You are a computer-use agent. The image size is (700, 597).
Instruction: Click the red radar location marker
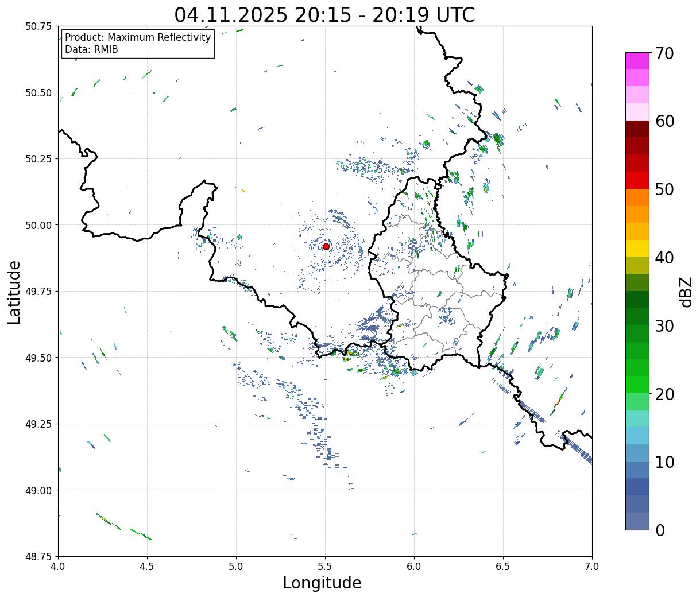[326, 246]
